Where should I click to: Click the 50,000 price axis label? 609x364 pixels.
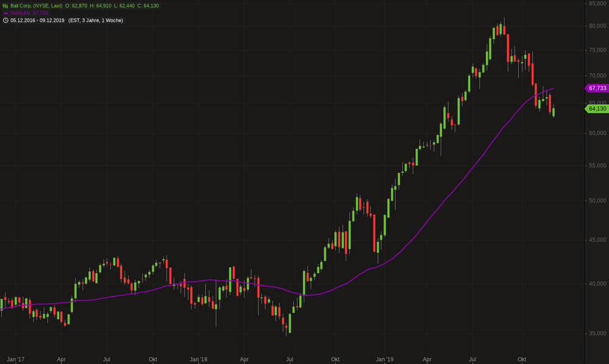pos(597,201)
